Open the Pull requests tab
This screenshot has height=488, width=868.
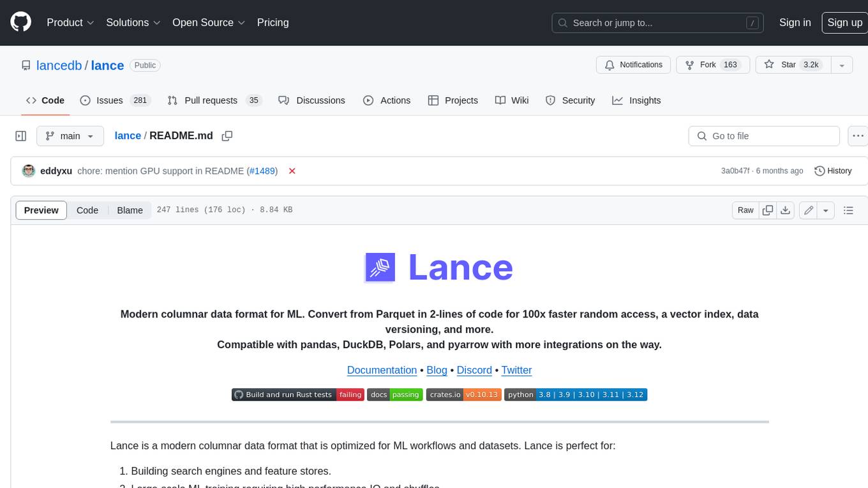[214, 100]
